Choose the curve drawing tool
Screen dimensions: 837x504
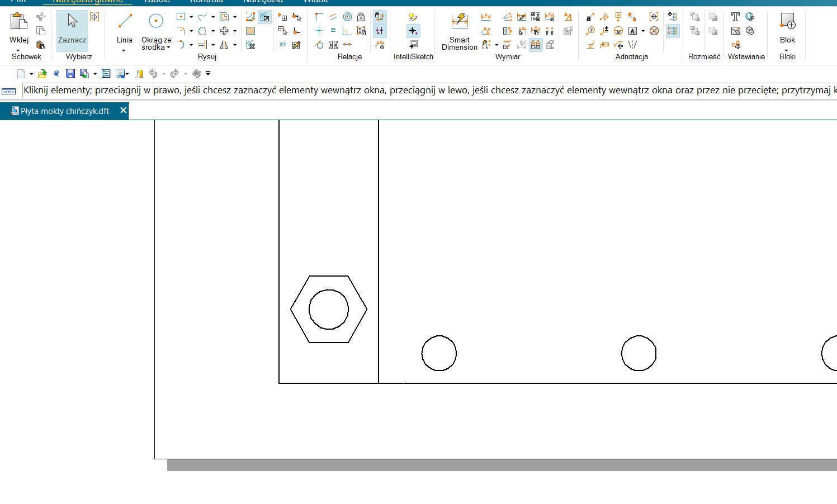(x=202, y=17)
